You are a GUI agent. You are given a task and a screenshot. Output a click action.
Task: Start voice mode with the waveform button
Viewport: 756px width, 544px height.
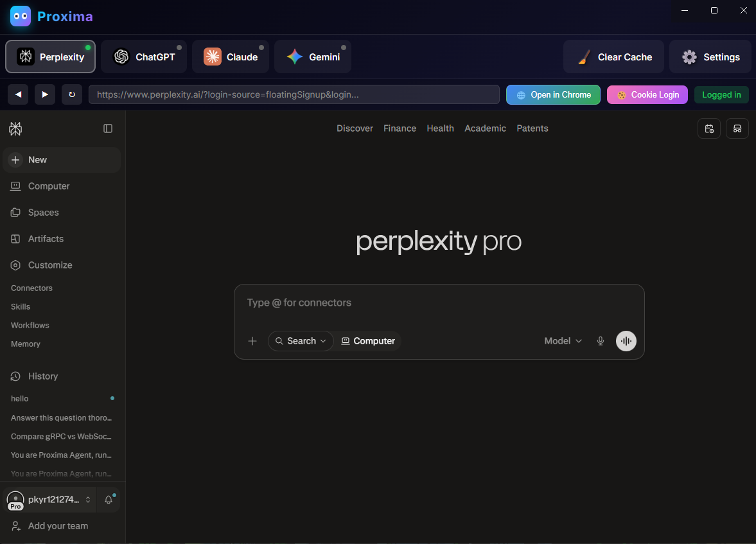click(x=626, y=341)
